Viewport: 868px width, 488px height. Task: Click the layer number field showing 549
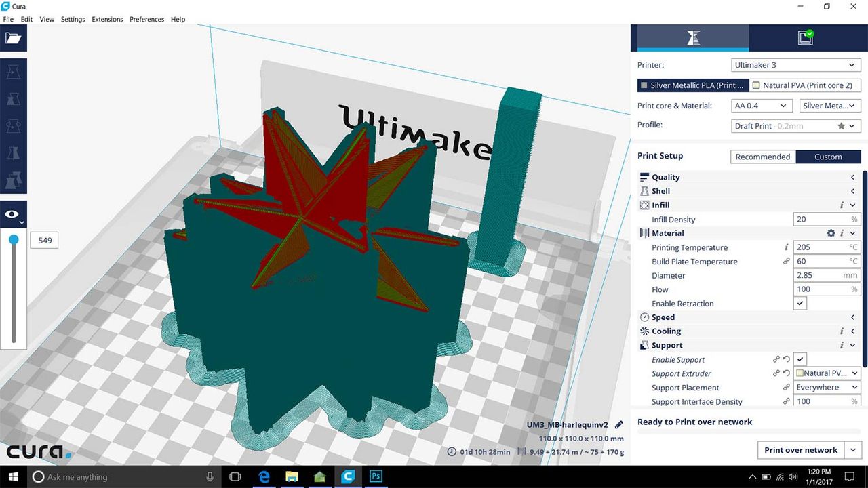pos(45,240)
